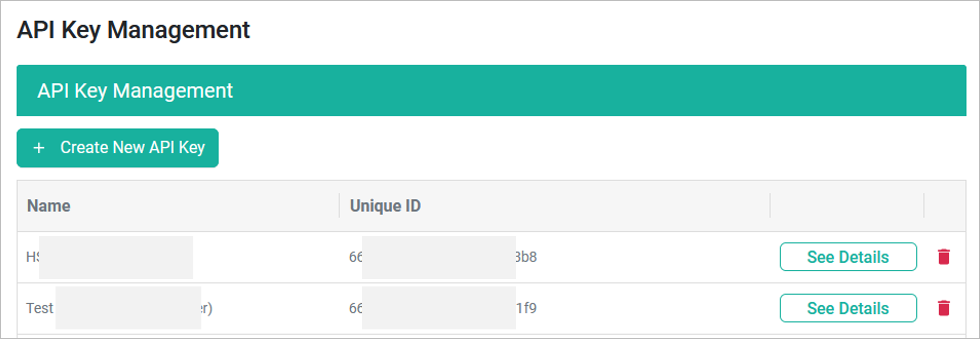Click the blank header cell over the trash icons
This screenshot has height=339, width=980.
point(945,206)
